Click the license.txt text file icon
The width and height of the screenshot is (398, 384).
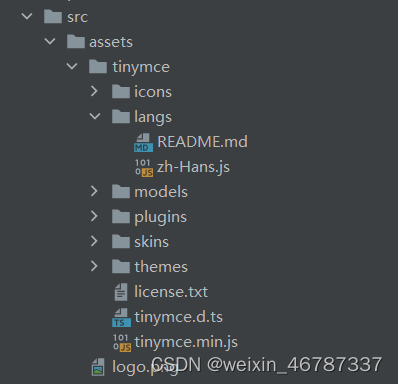[121, 292]
